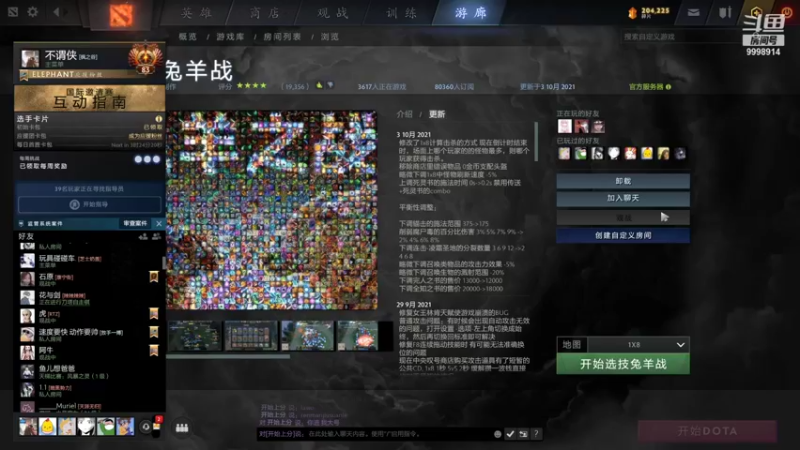Click the 官方服务器 info icon
This screenshot has width=800, height=450.
[668, 87]
